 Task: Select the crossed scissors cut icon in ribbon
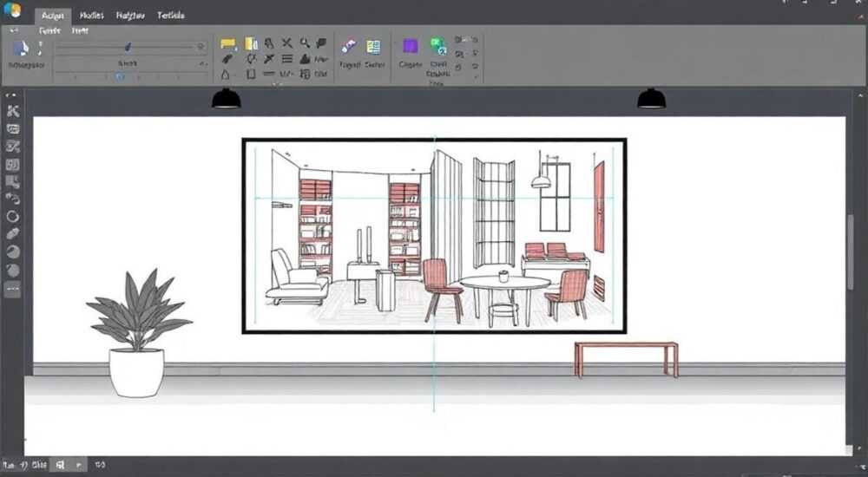(x=286, y=42)
